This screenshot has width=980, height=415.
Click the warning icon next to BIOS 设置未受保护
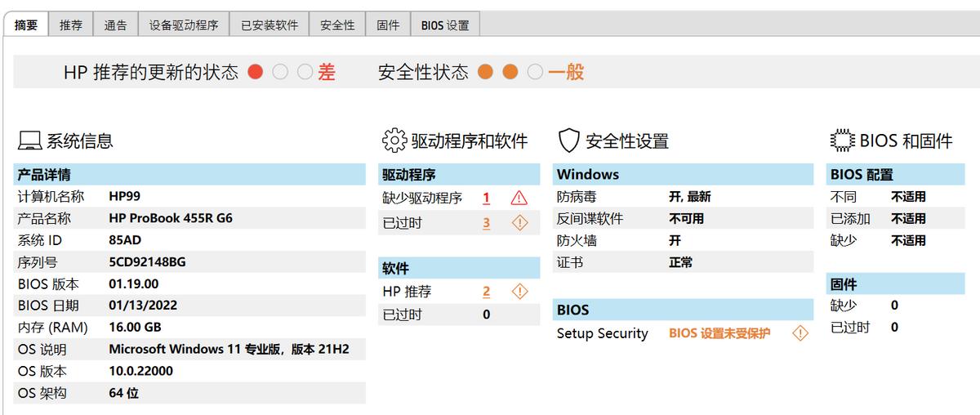(x=800, y=333)
